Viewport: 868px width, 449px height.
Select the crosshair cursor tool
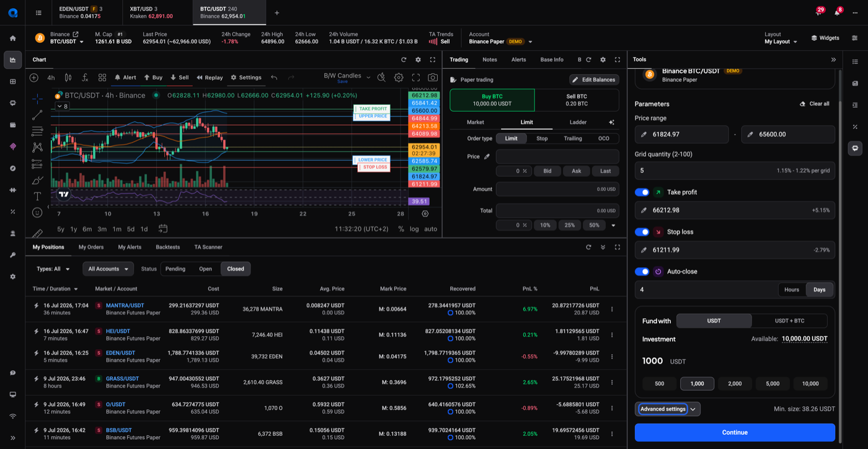37,98
